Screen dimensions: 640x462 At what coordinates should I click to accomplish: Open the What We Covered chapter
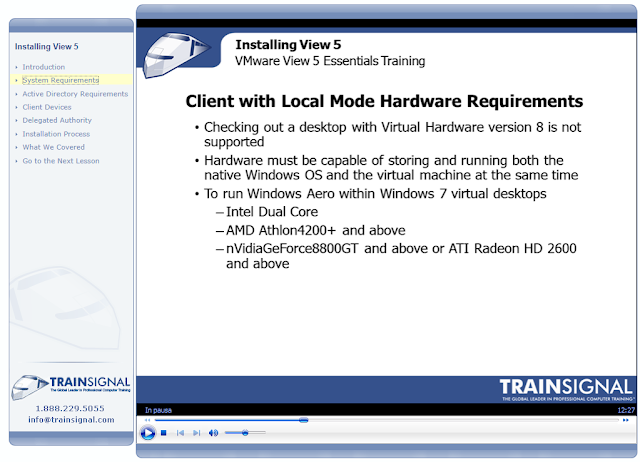tap(53, 147)
